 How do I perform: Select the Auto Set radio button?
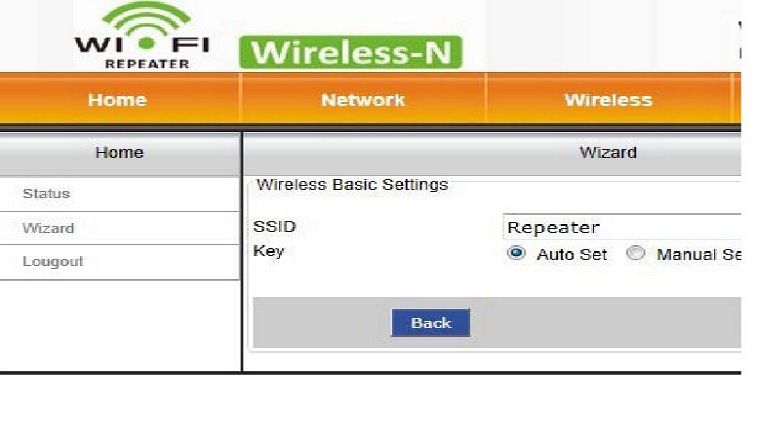516,253
